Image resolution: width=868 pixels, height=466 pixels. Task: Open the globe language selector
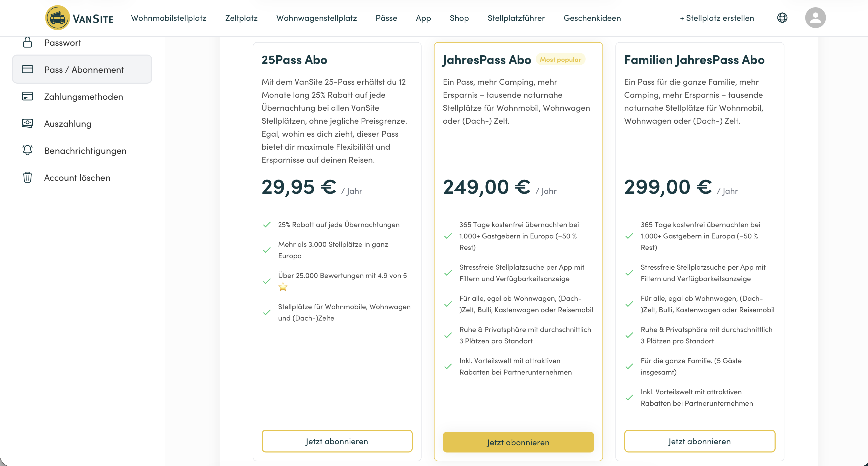click(x=782, y=18)
